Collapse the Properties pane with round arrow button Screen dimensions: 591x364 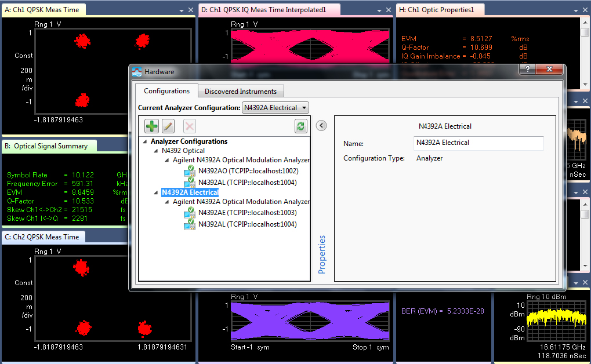321,125
